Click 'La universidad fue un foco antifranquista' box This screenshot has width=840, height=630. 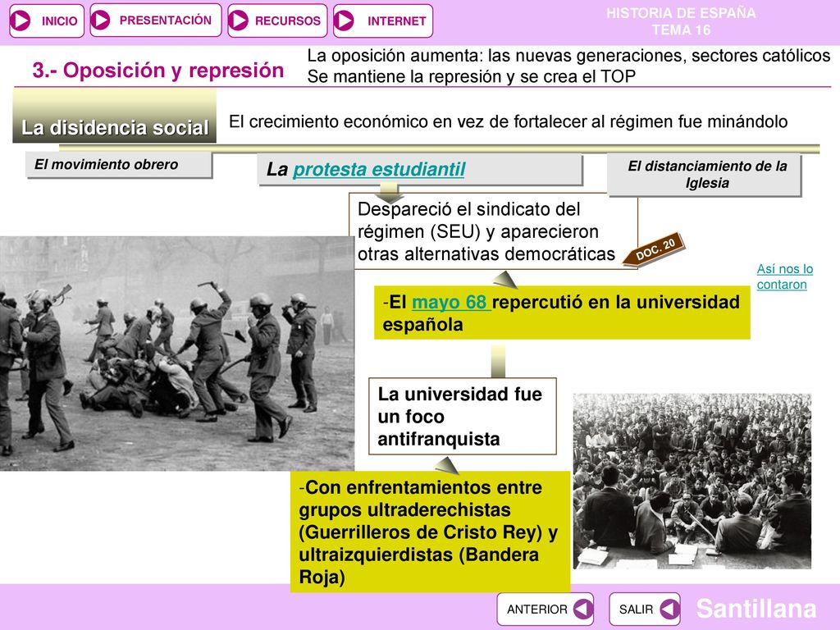(463, 416)
